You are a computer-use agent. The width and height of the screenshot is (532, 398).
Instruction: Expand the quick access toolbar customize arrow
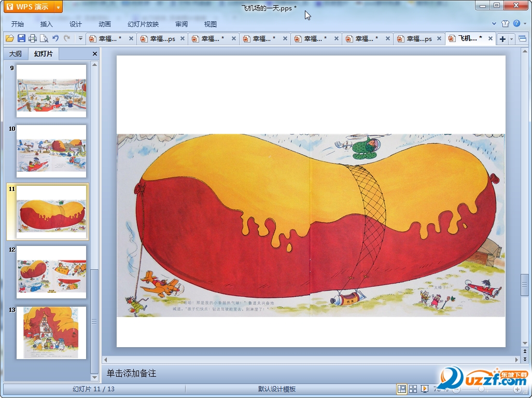[80, 38]
